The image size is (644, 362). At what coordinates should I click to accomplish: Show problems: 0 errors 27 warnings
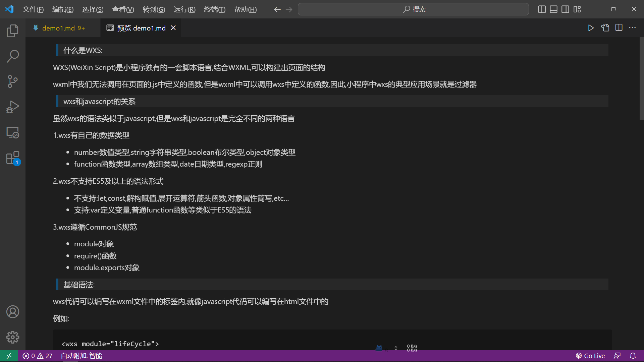[37, 356]
